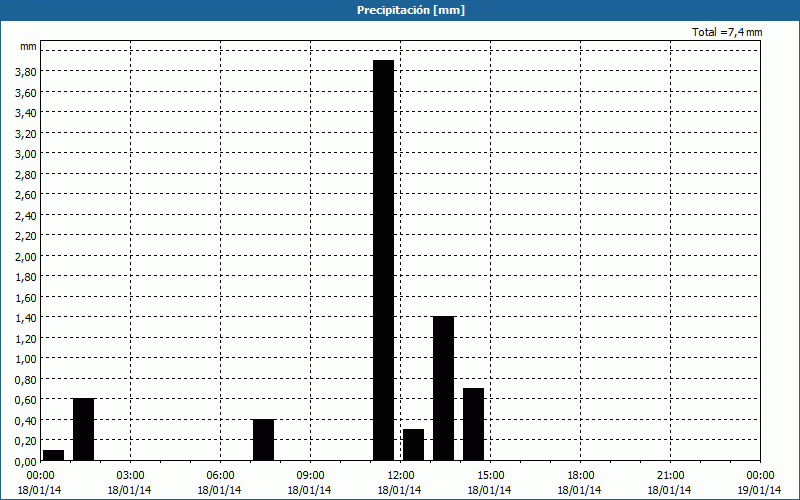The image size is (800, 500).
Task: Click the 06:00 time axis label
Action: click(x=220, y=476)
